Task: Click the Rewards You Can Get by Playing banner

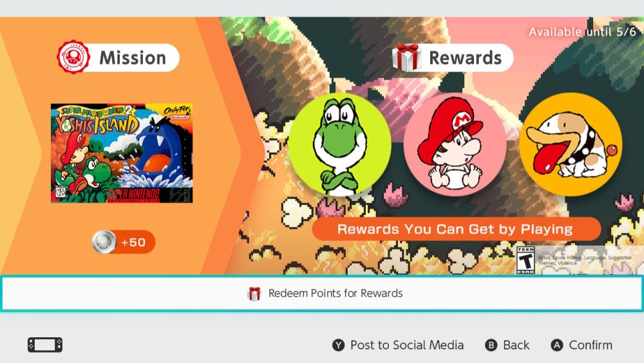Action: (457, 229)
